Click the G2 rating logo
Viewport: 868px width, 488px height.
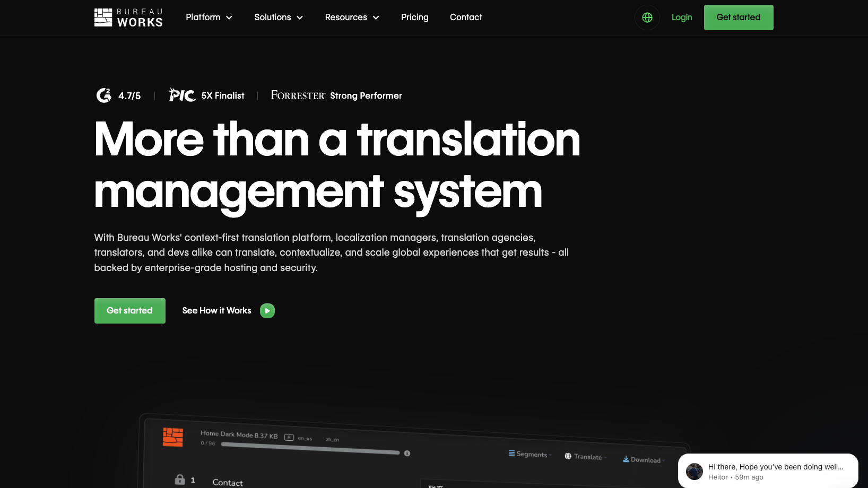point(104,95)
